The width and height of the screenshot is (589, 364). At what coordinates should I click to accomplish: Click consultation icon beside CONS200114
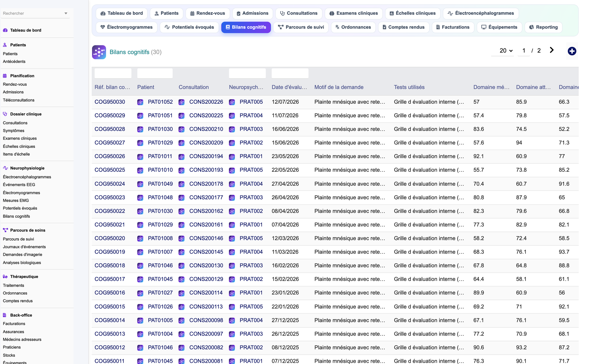tap(182, 293)
